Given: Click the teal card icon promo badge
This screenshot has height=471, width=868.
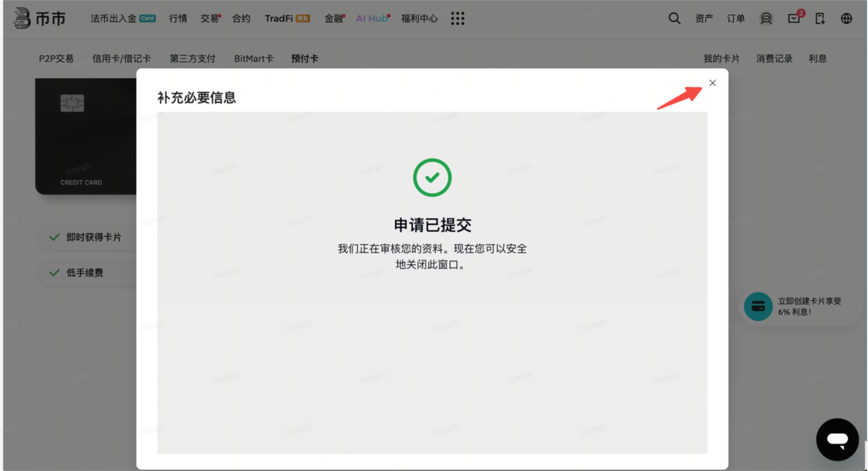Looking at the screenshot, I should pyautogui.click(x=758, y=307).
